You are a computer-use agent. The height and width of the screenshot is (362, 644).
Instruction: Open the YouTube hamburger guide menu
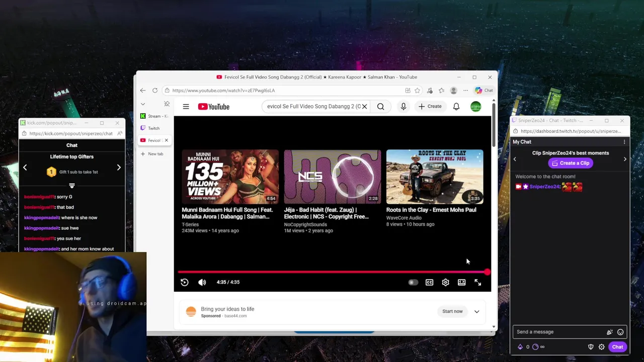click(186, 107)
